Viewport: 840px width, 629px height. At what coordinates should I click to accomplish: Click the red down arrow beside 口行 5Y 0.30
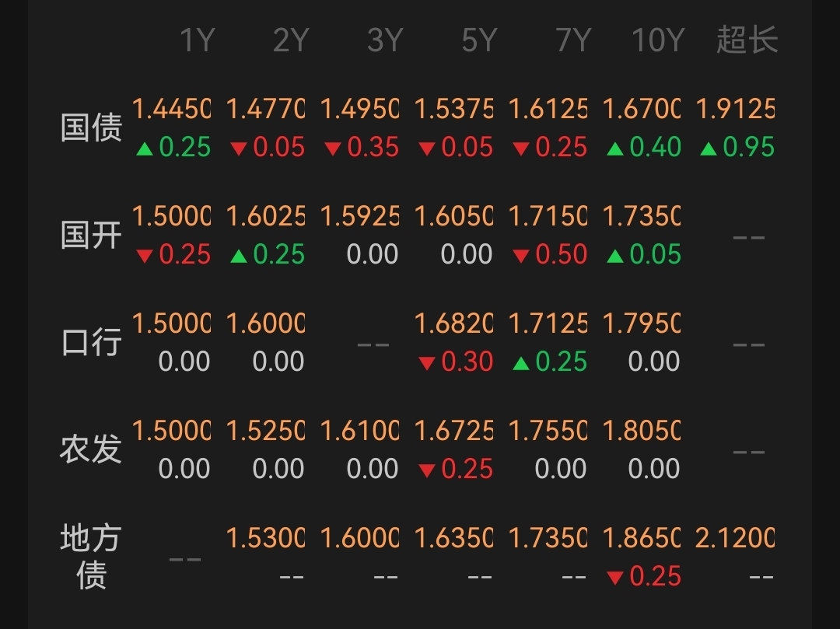pyautogui.click(x=427, y=363)
